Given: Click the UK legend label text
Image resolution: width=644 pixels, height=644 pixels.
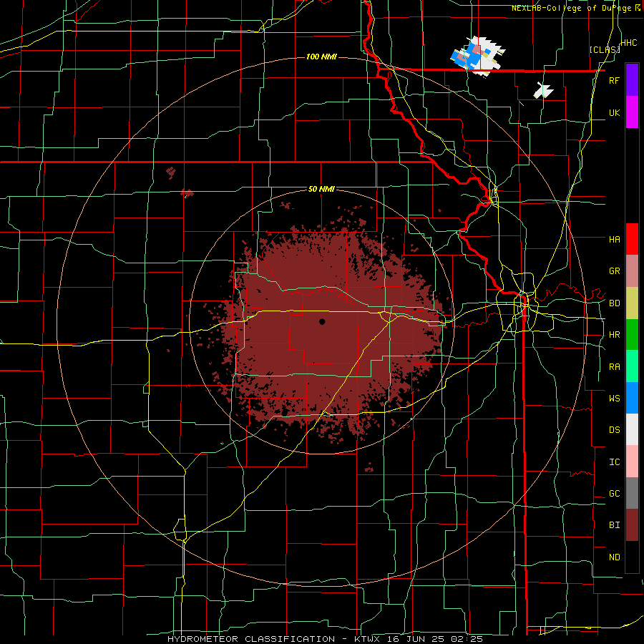Looking at the screenshot, I should point(614,113).
